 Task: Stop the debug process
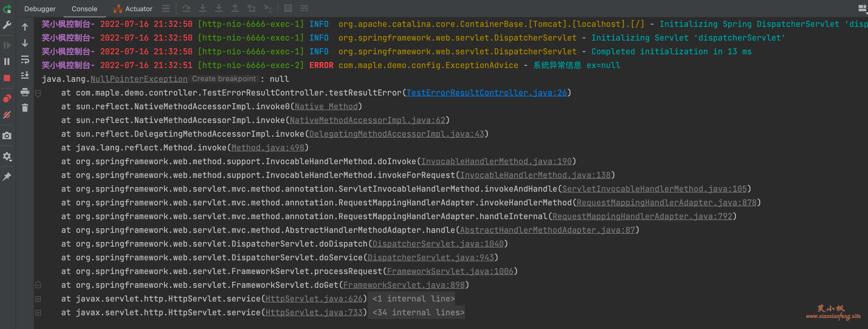point(7,78)
